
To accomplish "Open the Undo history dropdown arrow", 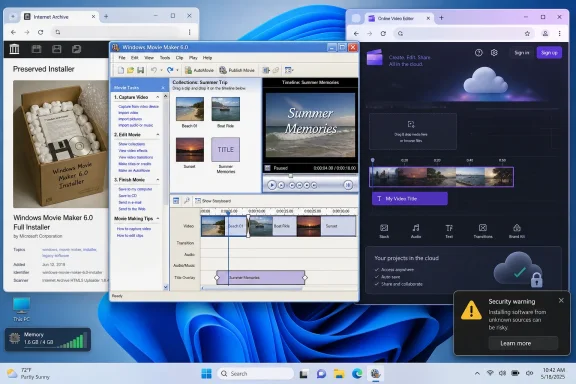I will (161, 70).
